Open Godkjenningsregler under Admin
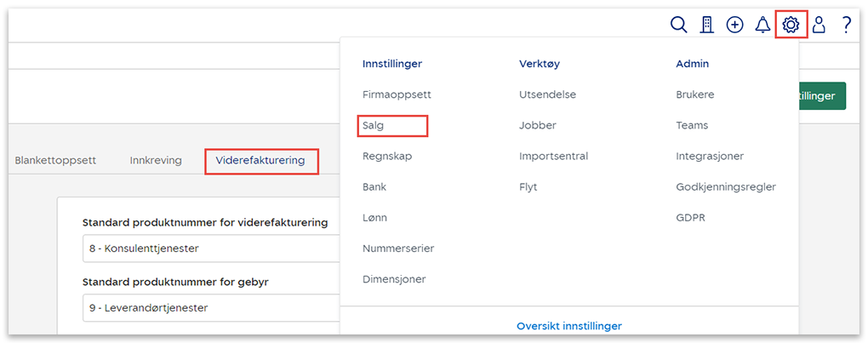868x343 pixels. pyautogui.click(x=725, y=187)
